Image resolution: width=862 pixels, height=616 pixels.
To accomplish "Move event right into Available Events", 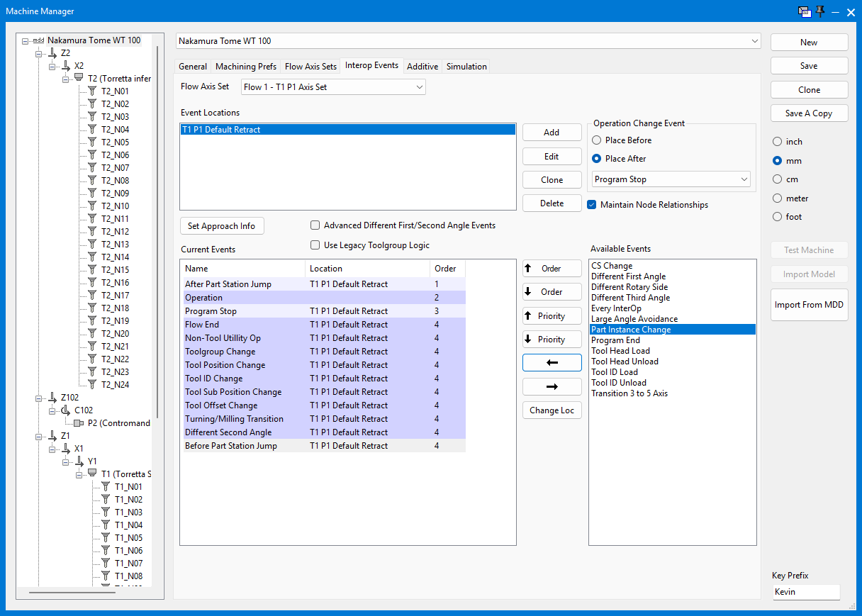I will point(552,386).
